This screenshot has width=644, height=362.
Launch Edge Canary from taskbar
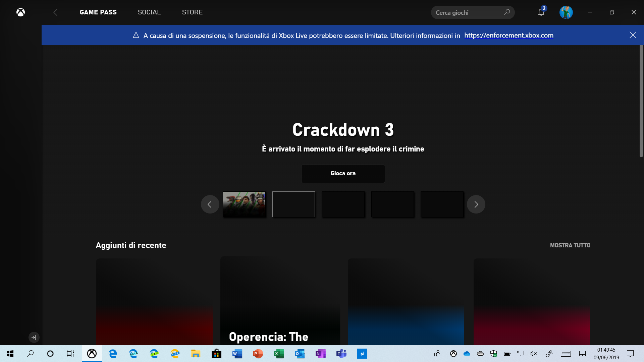(x=175, y=354)
